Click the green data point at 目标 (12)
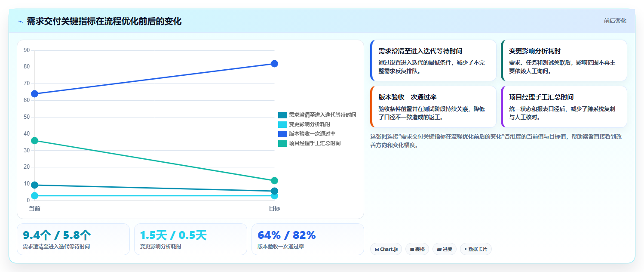The height and width of the screenshot is (272, 644). click(x=274, y=181)
